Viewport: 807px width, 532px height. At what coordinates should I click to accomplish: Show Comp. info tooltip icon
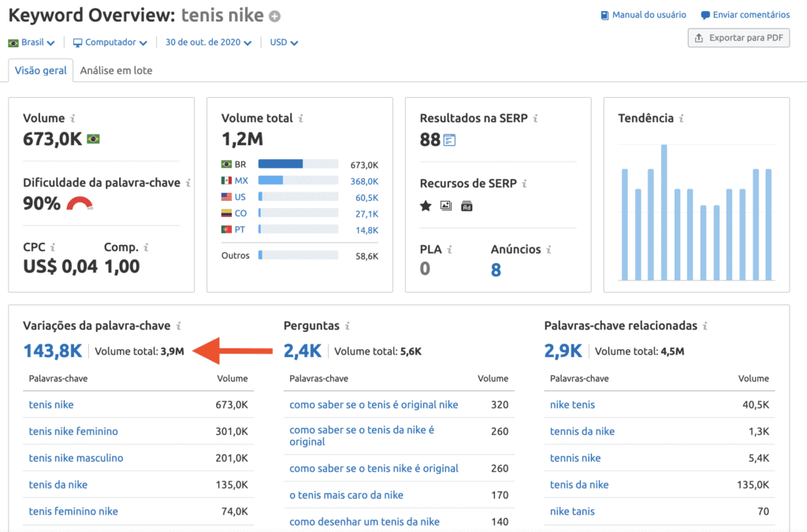click(x=146, y=247)
